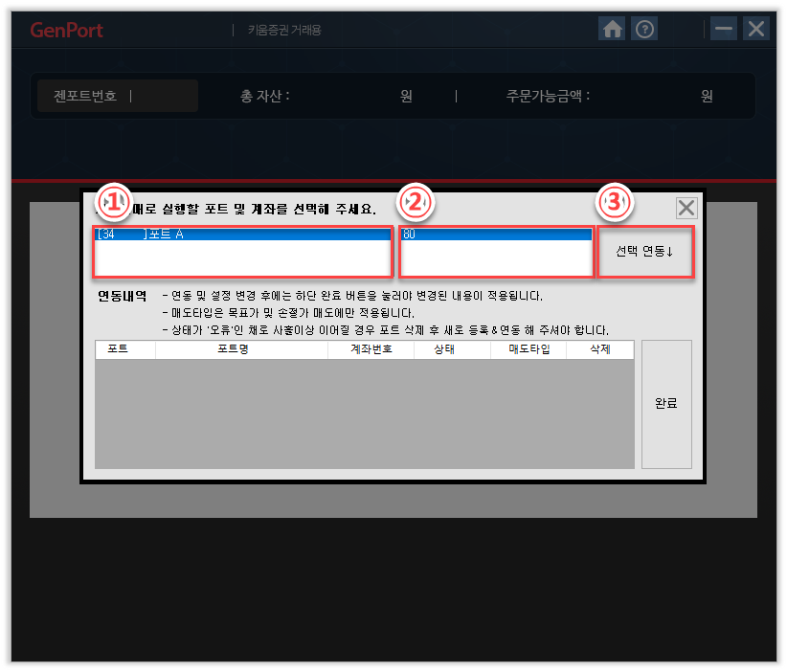Minimize the GenPort window

click(x=724, y=29)
